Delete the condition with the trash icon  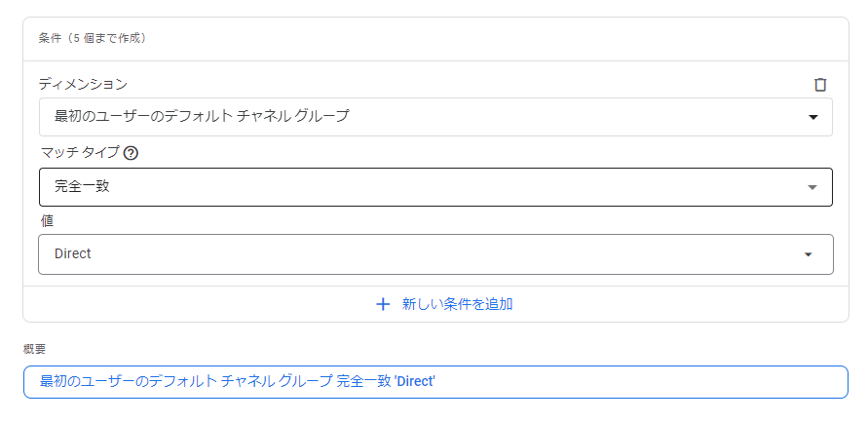click(820, 85)
